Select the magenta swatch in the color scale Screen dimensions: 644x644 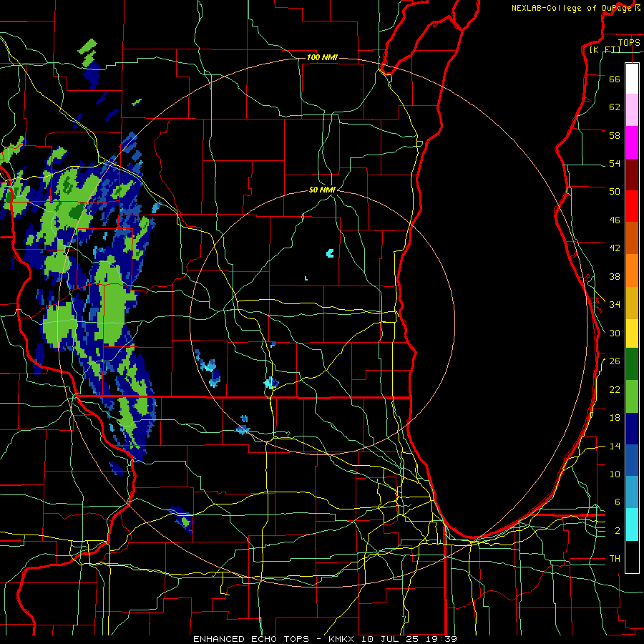point(632,142)
